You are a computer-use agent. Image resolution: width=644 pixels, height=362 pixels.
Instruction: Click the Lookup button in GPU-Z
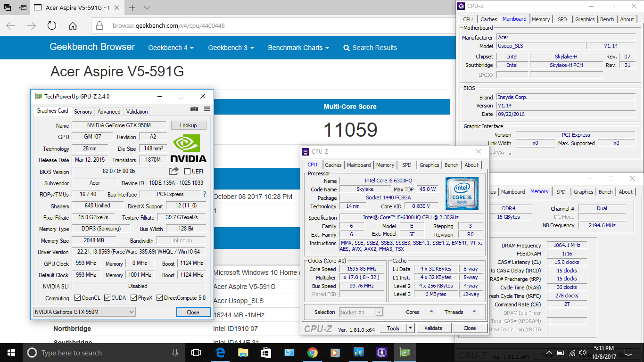[188, 125]
